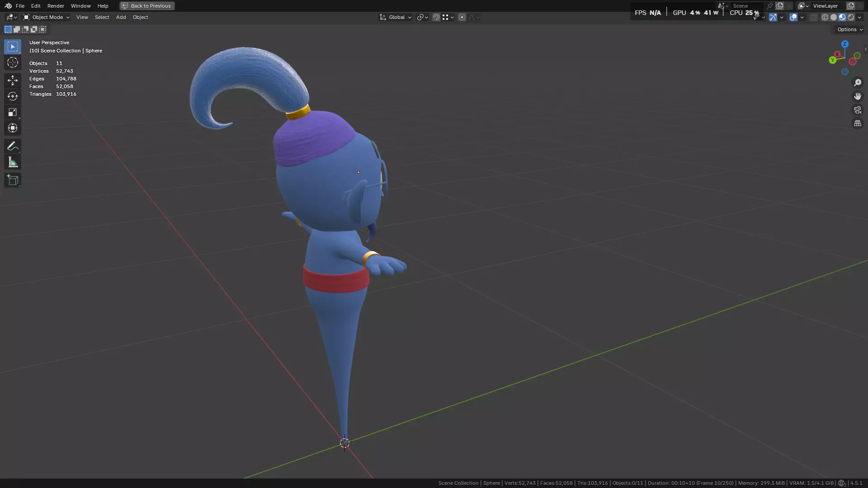Select the Transform tool
This screenshot has width=868, height=488.
coord(13,128)
